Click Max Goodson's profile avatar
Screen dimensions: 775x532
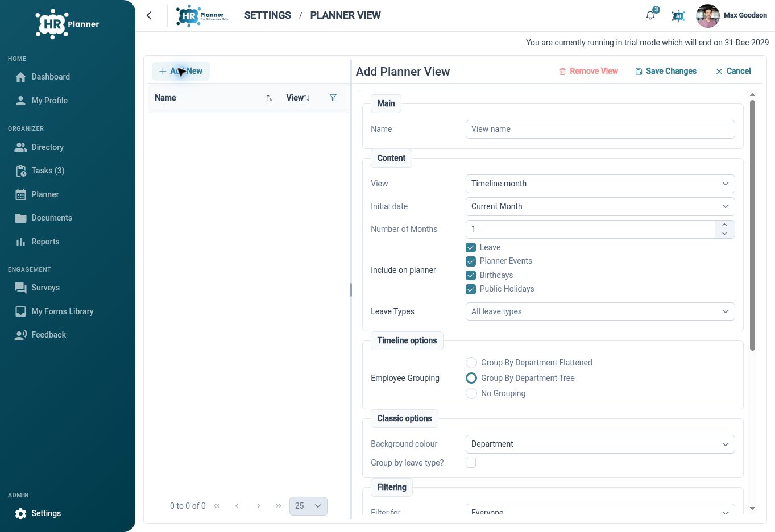click(x=707, y=15)
